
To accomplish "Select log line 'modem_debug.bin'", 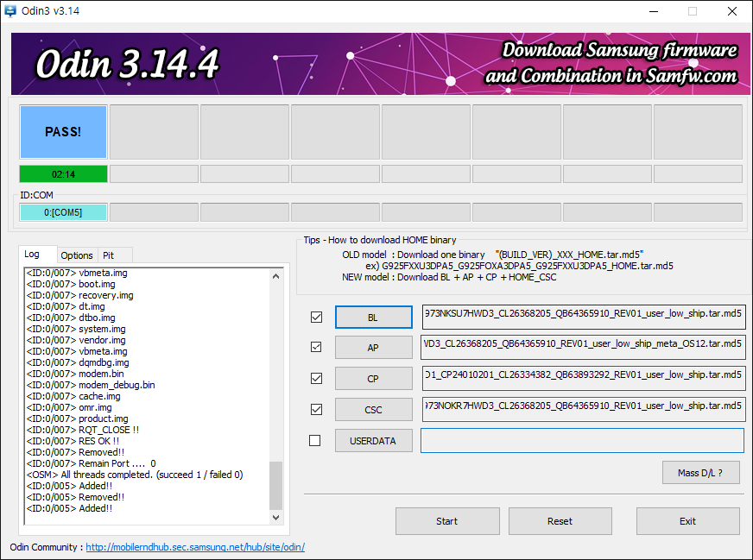I will (x=91, y=385).
